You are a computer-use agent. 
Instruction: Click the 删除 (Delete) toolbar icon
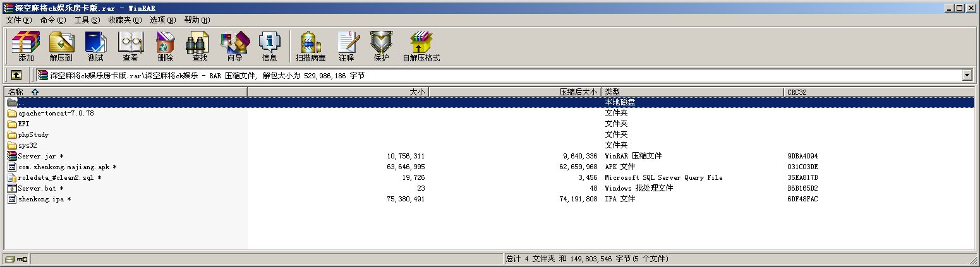pos(165,46)
